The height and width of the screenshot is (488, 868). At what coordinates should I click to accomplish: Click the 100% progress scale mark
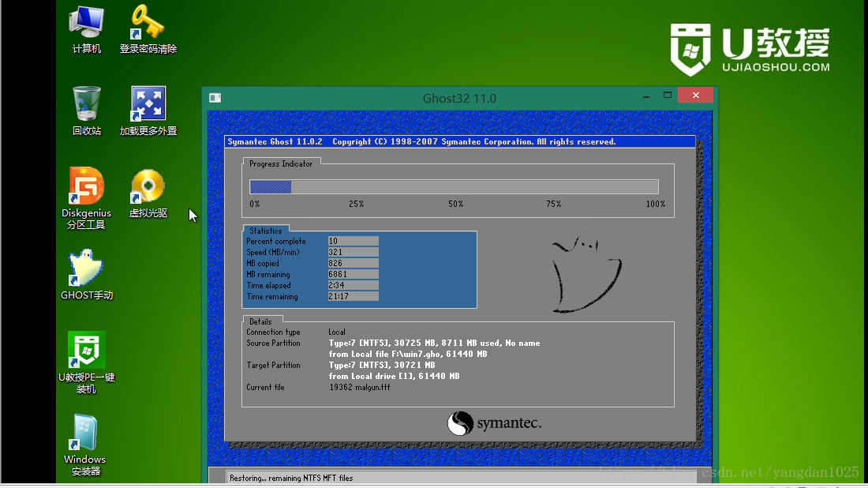pos(656,205)
